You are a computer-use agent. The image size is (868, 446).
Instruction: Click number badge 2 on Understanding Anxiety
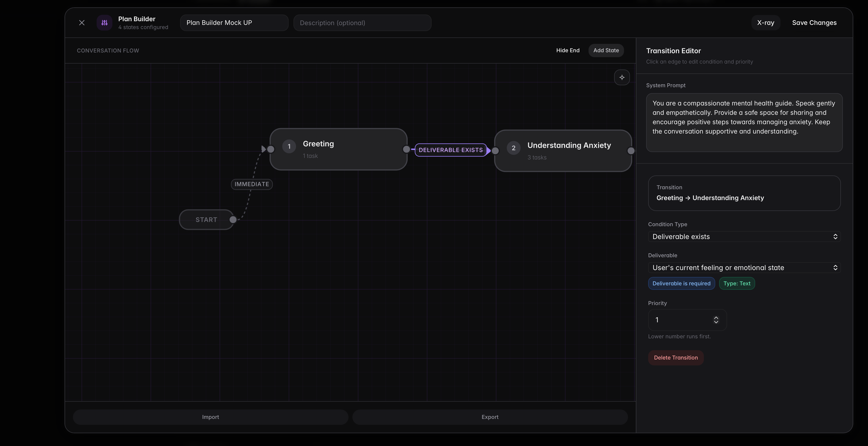pos(513,148)
